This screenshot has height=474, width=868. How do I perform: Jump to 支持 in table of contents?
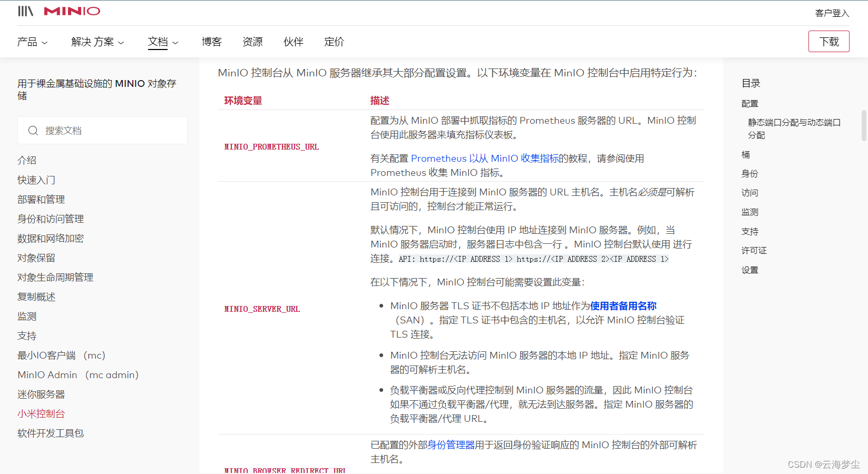(x=750, y=231)
